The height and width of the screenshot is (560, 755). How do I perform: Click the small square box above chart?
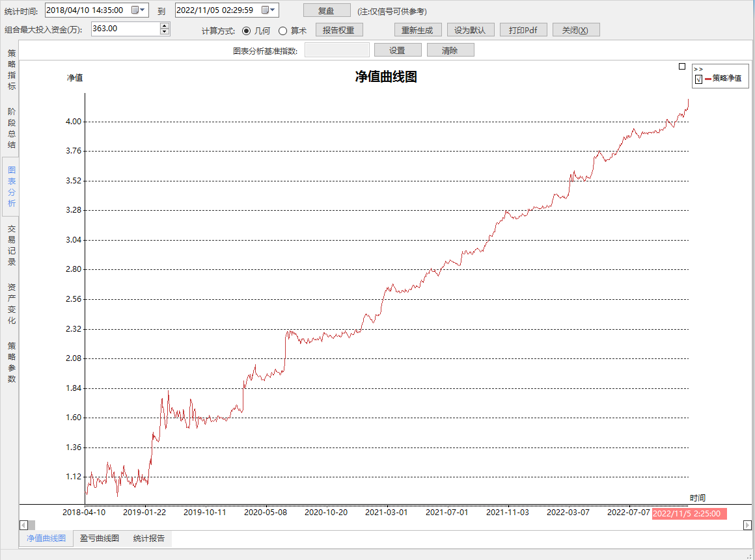[681, 66]
